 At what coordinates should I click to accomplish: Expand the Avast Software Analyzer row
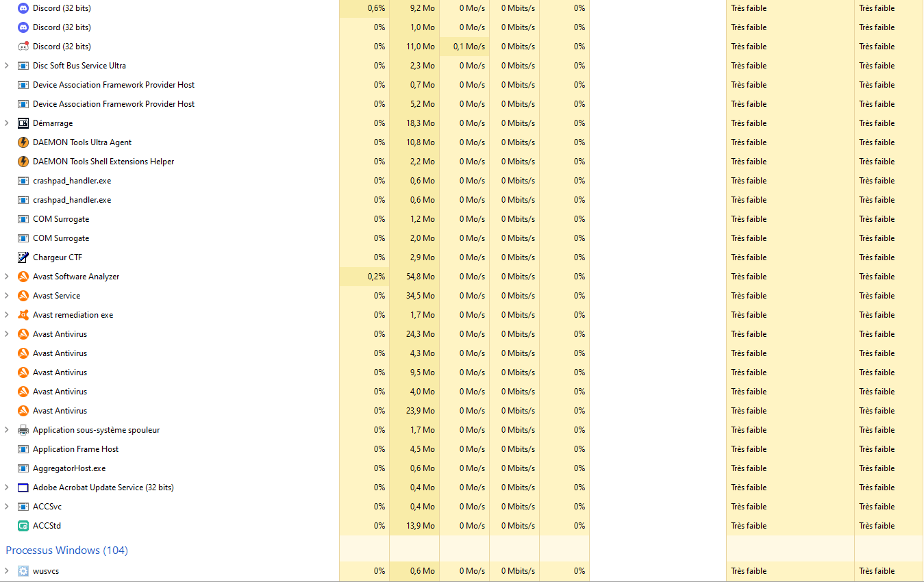(x=7, y=277)
